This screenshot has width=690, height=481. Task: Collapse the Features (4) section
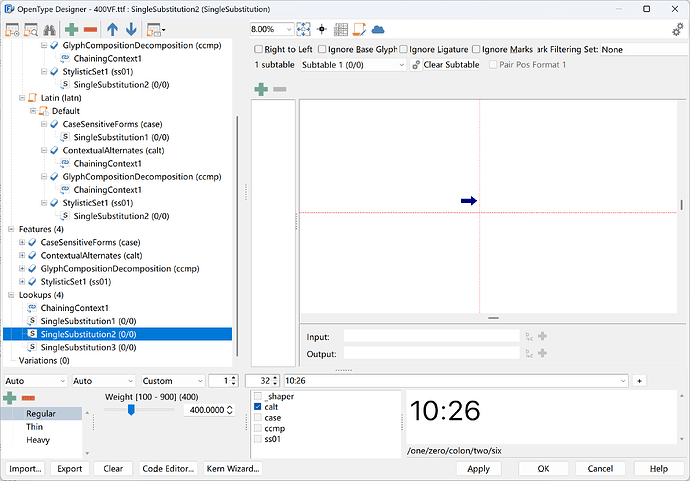[x=11, y=229]
